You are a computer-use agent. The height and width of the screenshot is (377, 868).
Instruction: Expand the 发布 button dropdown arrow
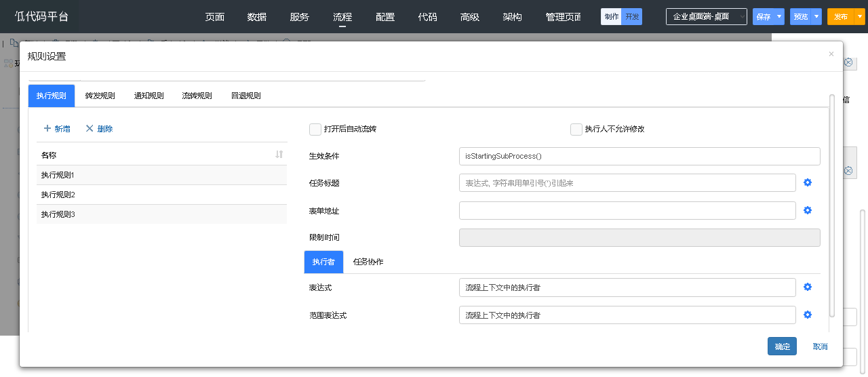click(860, 16)
